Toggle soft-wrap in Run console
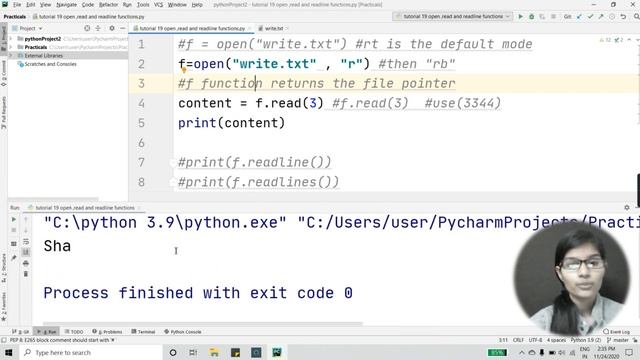This screenshot has width=640, height=360. [x=26, y=242]
